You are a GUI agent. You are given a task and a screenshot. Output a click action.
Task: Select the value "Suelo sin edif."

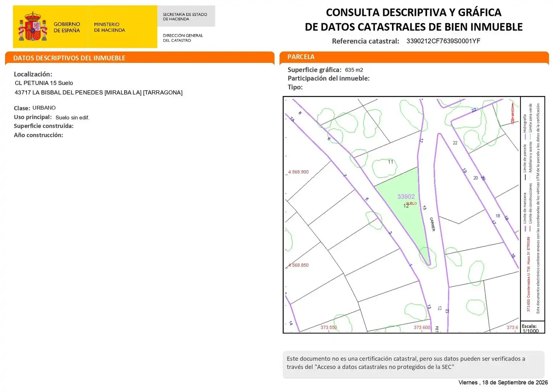tap(72, 118)
